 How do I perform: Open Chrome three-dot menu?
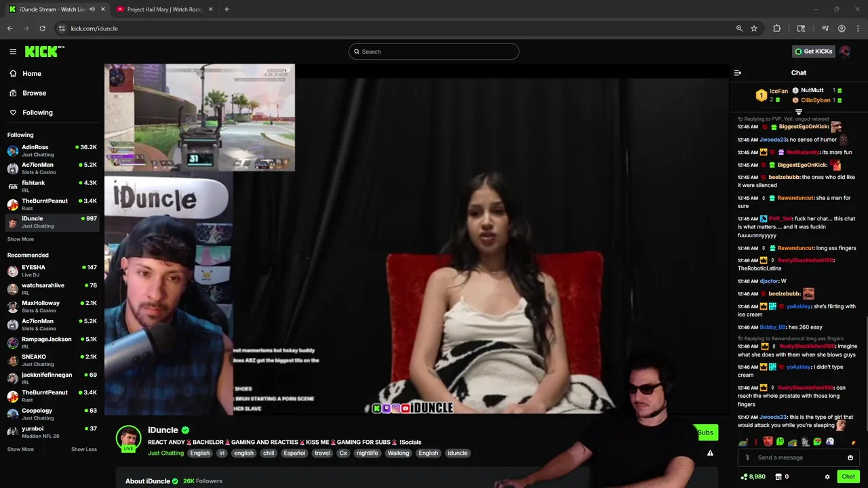click(859, 28)
